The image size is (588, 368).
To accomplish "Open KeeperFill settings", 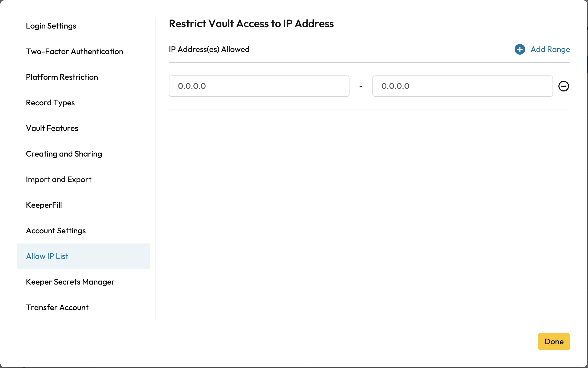I will tap(44, 205).
